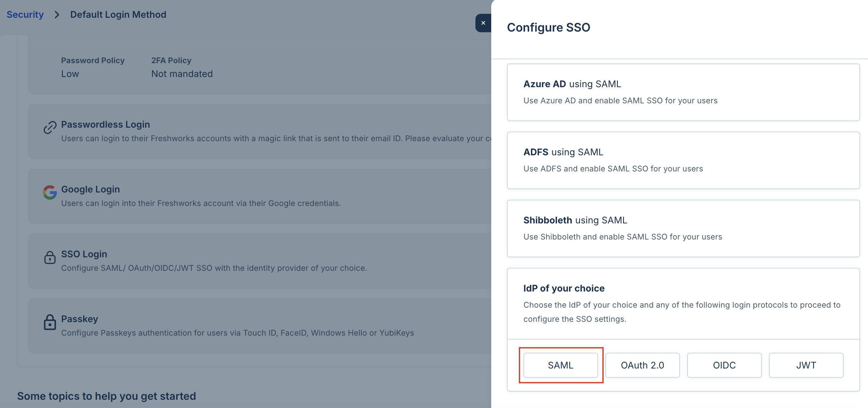Click 'Users can login into their Freshworks account' text

201,203
